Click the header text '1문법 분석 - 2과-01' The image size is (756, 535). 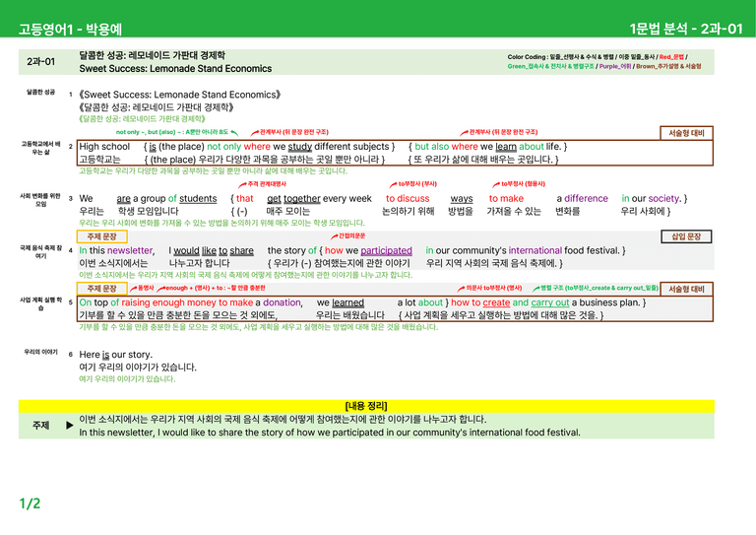pyautogui.click(x=685, y=29)
